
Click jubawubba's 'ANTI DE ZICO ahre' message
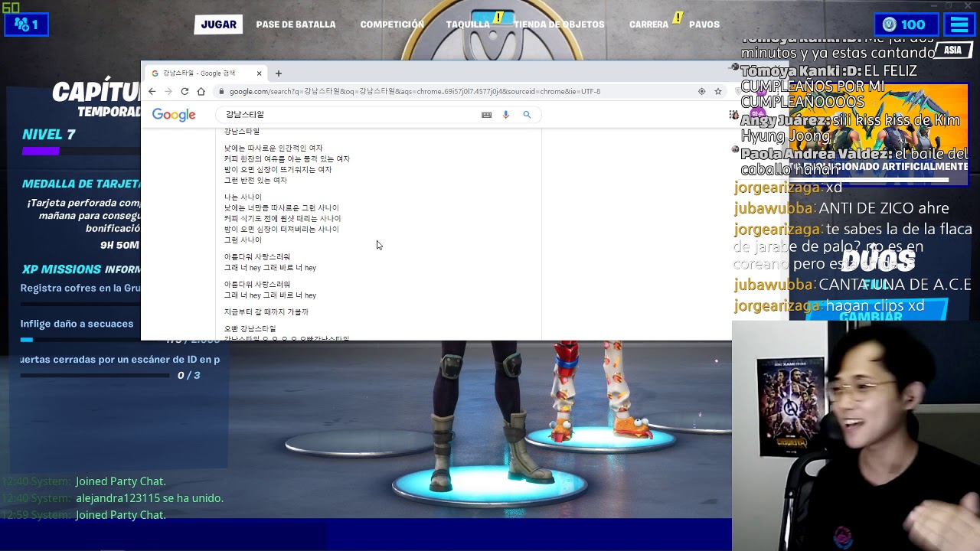point(841,208)
